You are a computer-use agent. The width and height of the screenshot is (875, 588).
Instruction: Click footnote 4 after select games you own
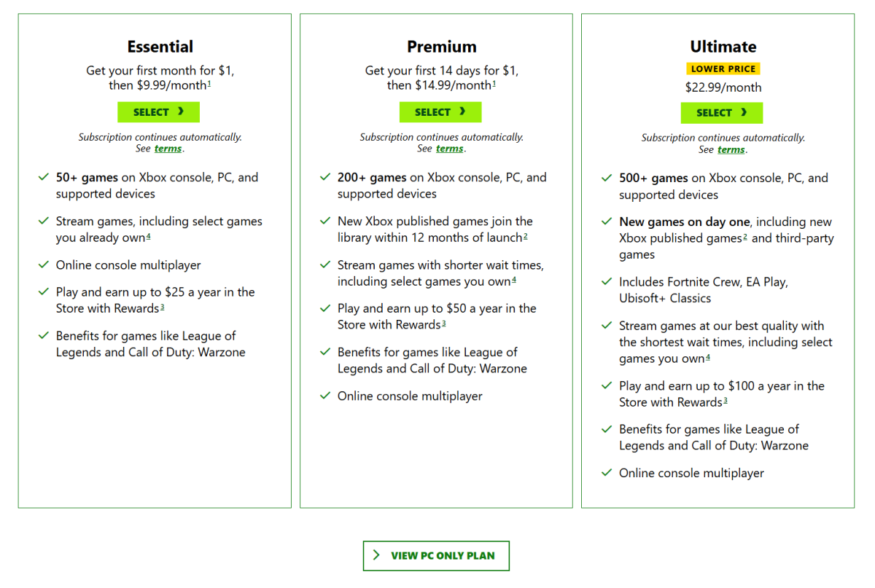(x=516, y=281)
